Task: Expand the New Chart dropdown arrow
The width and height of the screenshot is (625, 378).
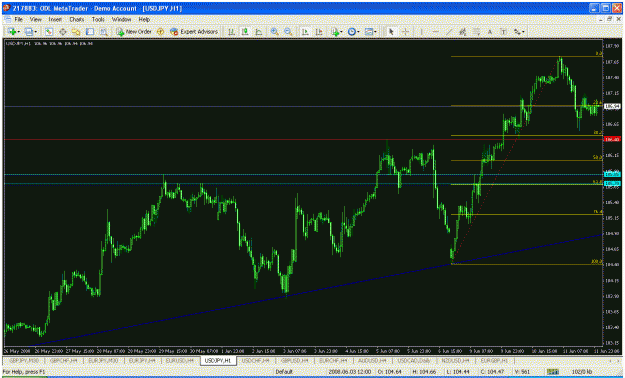Action: pos(19,32)
